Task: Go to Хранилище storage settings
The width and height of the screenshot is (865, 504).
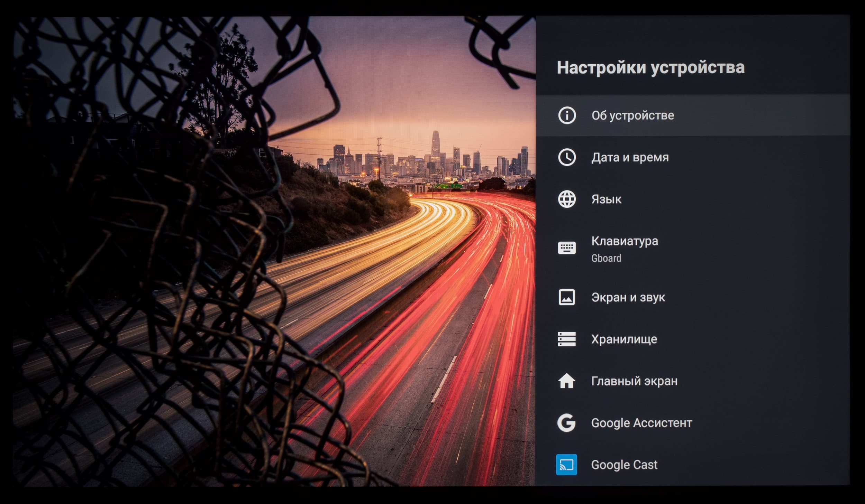Action: [x=624, y=339]
